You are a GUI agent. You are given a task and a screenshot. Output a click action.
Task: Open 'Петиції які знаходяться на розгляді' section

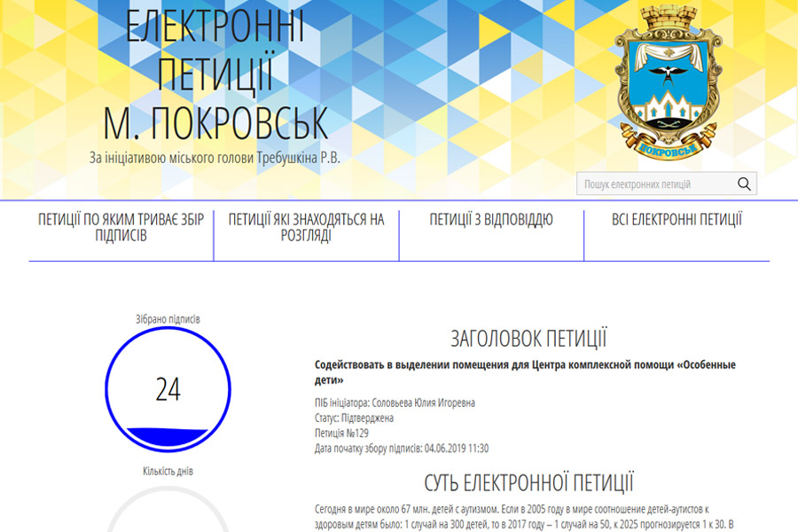coord(306,228)
